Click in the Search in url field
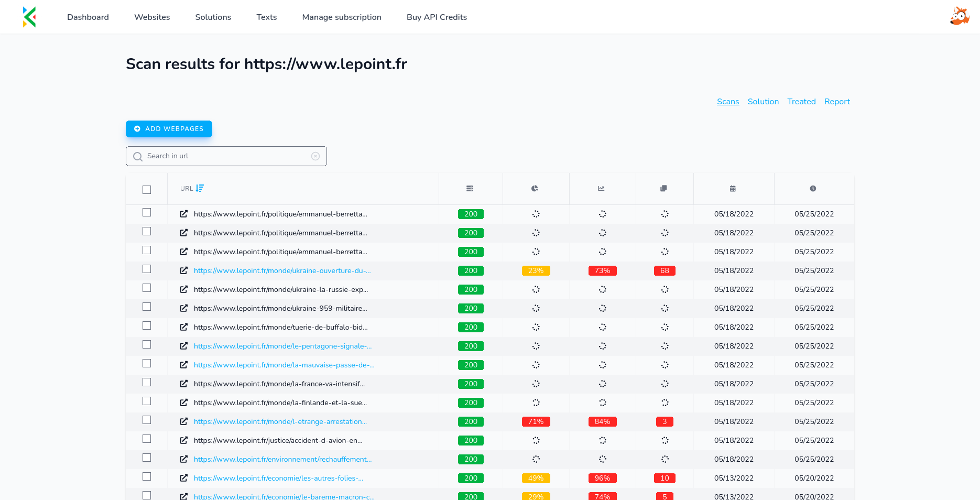The width and height of the screenshot is (980, 500). pos(226,156)
